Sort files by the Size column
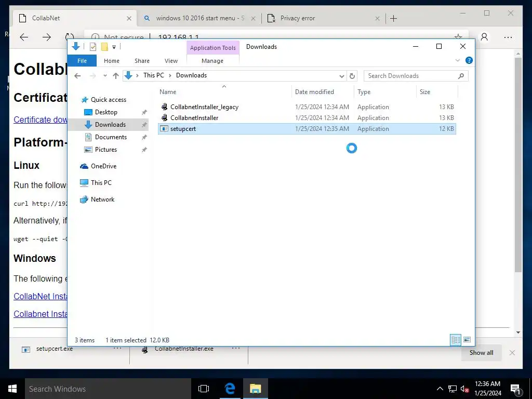532x399 pixels. (437, 92)
